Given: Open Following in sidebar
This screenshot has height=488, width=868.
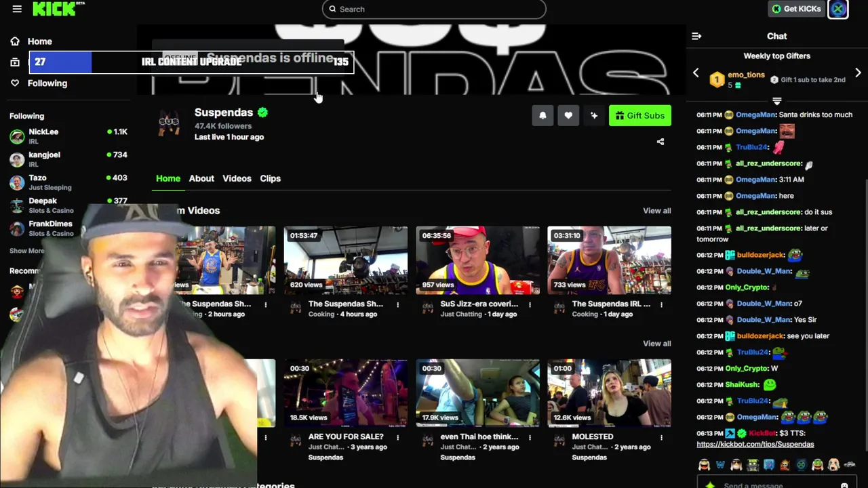Looking at the screenshot, I should (47, 83).
